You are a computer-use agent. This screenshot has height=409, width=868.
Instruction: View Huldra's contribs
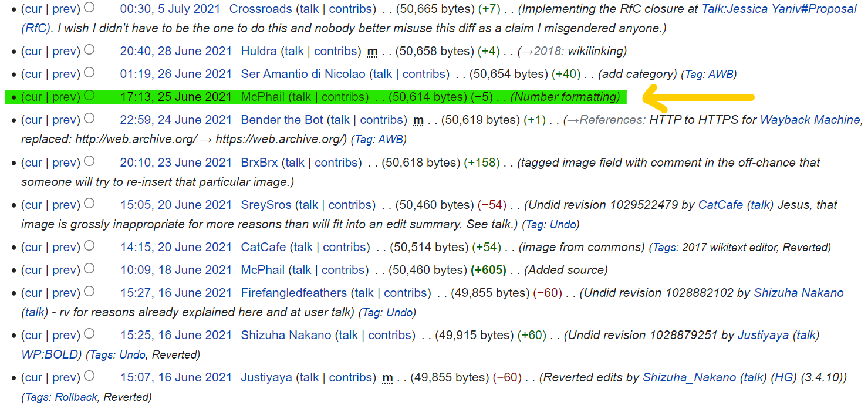pos(336,52)
